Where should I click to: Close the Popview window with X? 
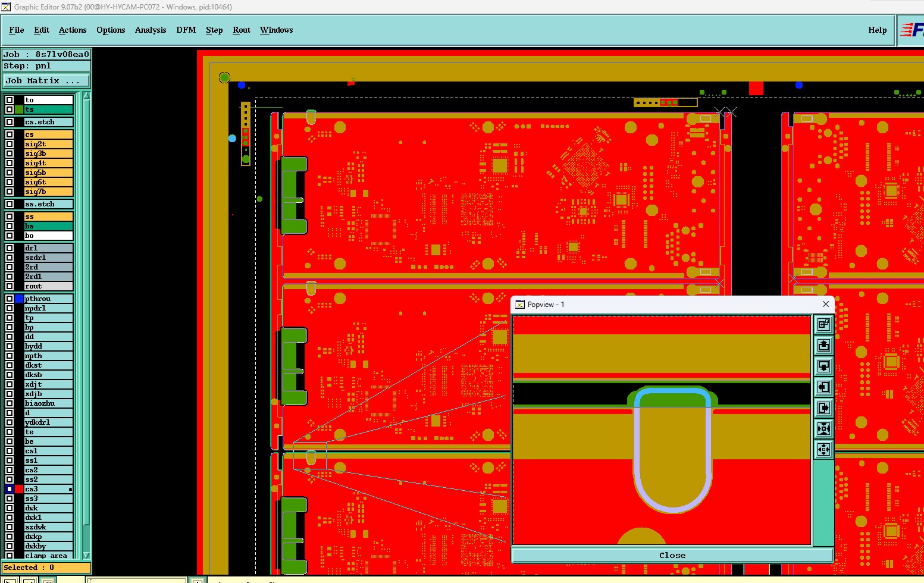826,304
